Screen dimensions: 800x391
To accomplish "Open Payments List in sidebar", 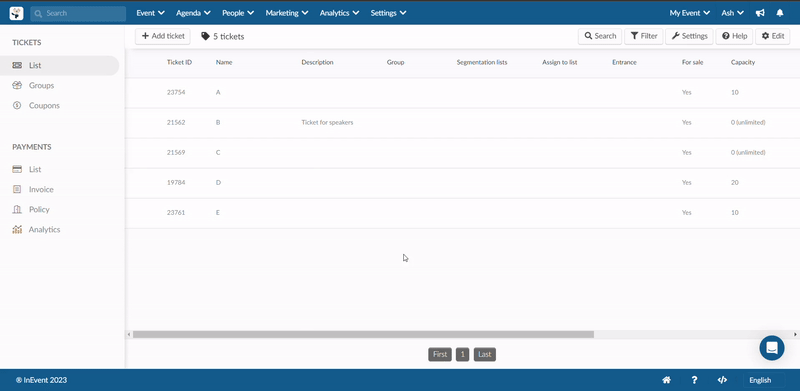I will [x=35, y=169].
